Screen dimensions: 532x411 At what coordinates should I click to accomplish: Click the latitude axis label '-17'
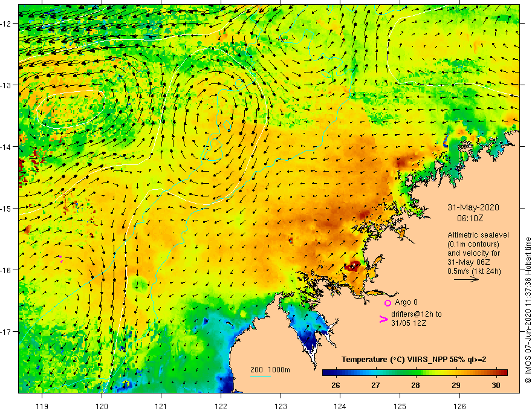[x=6, y=332]
